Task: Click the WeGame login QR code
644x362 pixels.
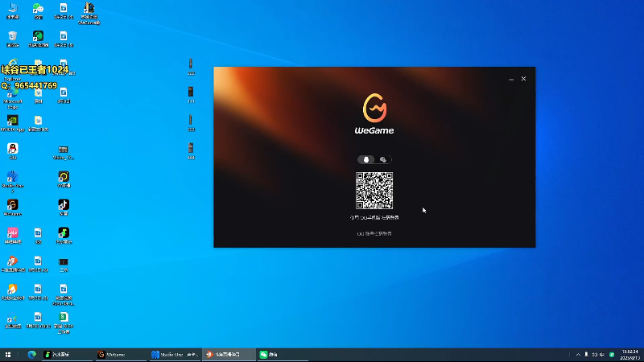Action: click(374, 191)
